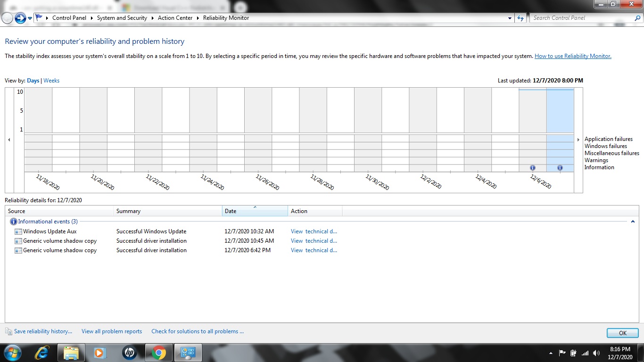Select the 11/26/2020 chart column
This screenshot has height=362, width=644.
click(x=258, y=130)
